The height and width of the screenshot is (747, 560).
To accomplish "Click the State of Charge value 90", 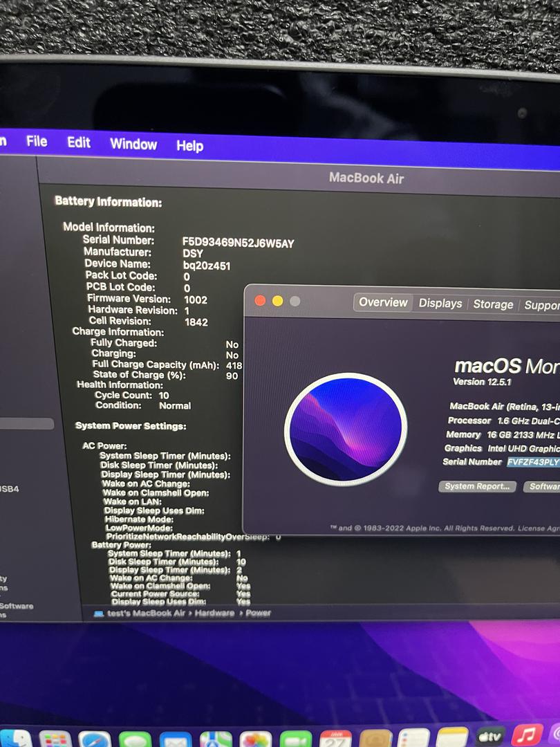I will (x=232, y=376).
